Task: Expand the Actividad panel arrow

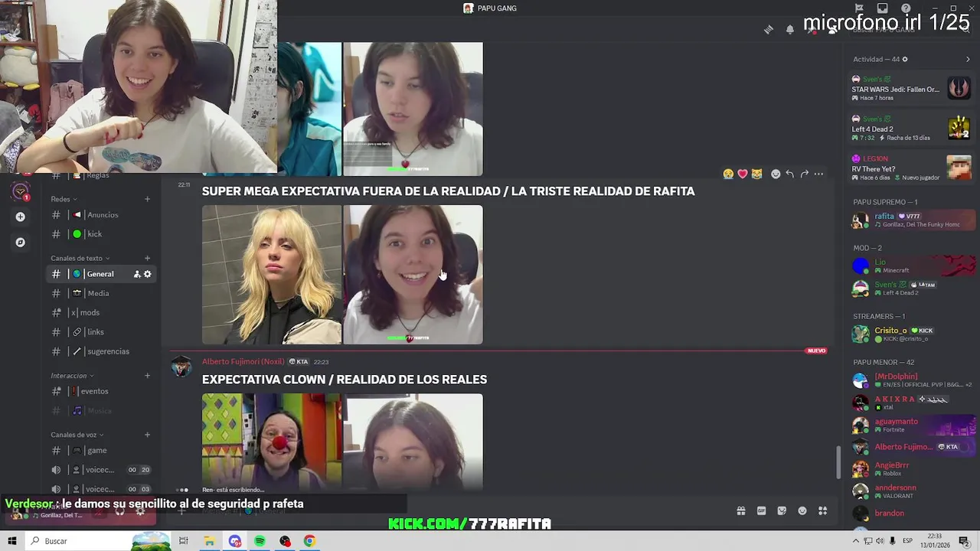Action: [x=968, y=59]
